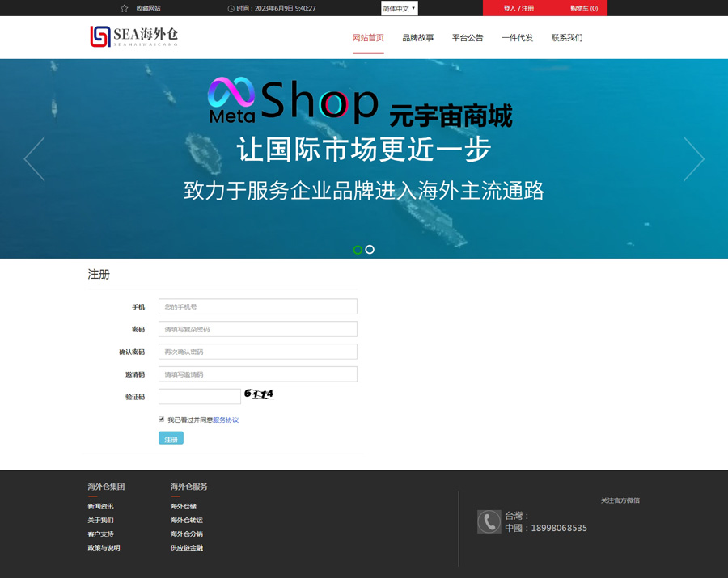Click the 登入 / 注册 button
The height and width of the screenshot is (578, 728).
tap(518, 8)
